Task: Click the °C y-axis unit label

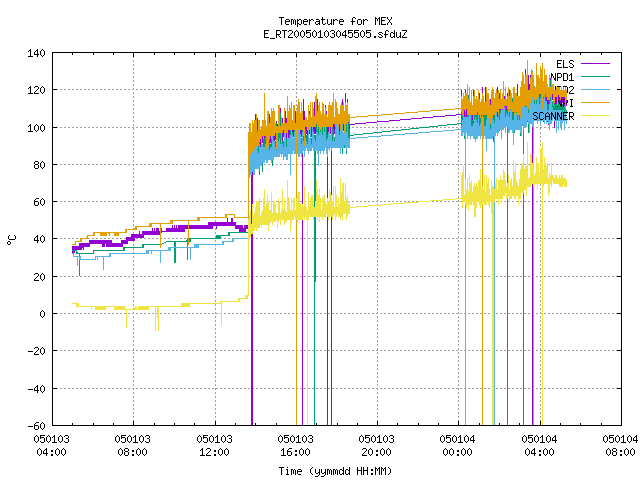Action: (11, 240)
